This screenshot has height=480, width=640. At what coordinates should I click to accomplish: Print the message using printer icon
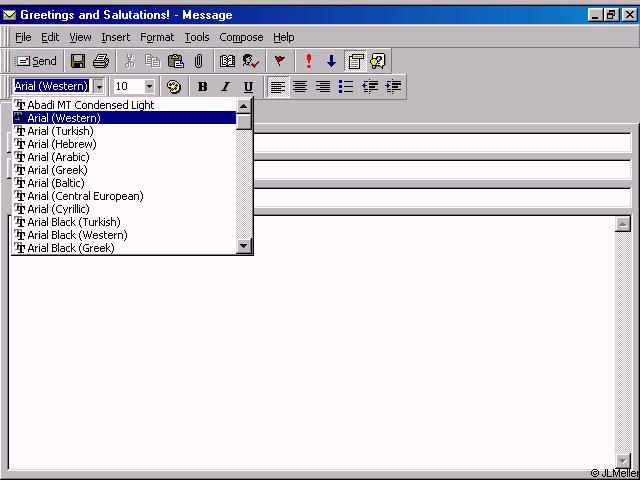pyautogui.click(x=101, y=61)
